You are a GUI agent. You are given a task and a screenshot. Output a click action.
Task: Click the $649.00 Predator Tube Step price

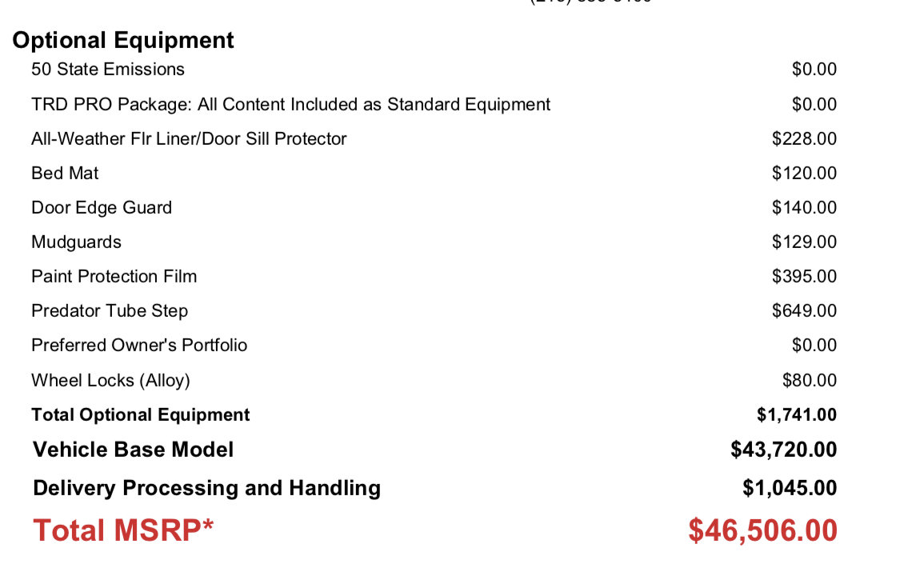click(804, 310)
